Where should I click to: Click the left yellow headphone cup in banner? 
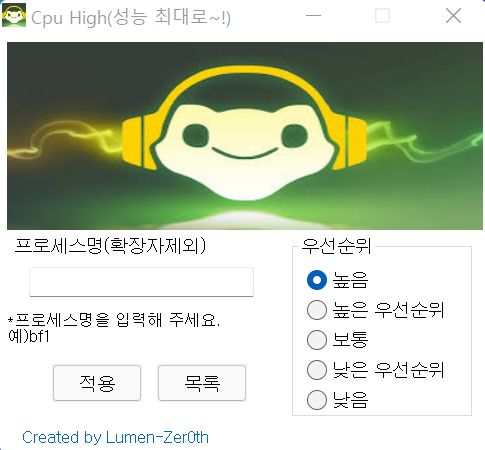click(137, 143)
